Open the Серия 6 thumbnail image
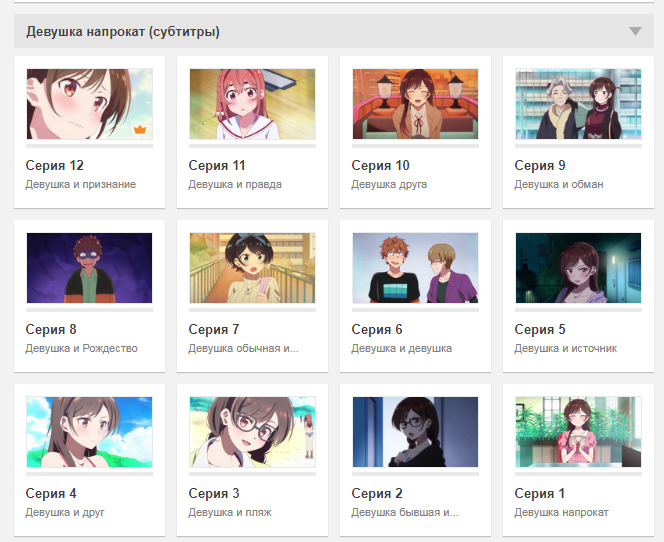This screenshot has width=664, height=542. 415,268
